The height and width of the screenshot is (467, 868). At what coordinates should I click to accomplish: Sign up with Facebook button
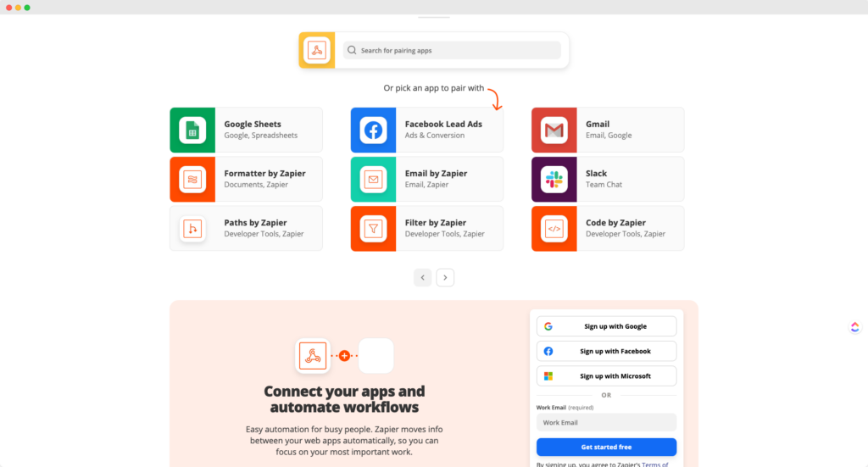[x=606, y=352]
